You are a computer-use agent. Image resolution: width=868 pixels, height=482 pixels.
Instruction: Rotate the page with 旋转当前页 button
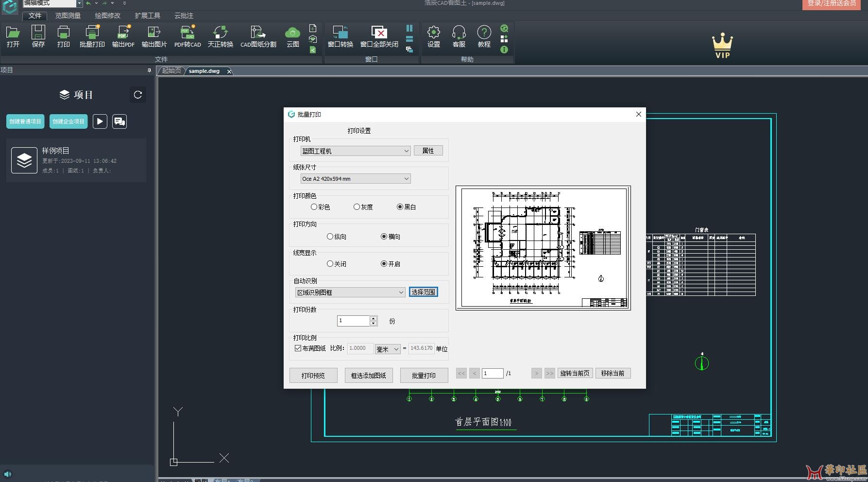click(575, 373)
